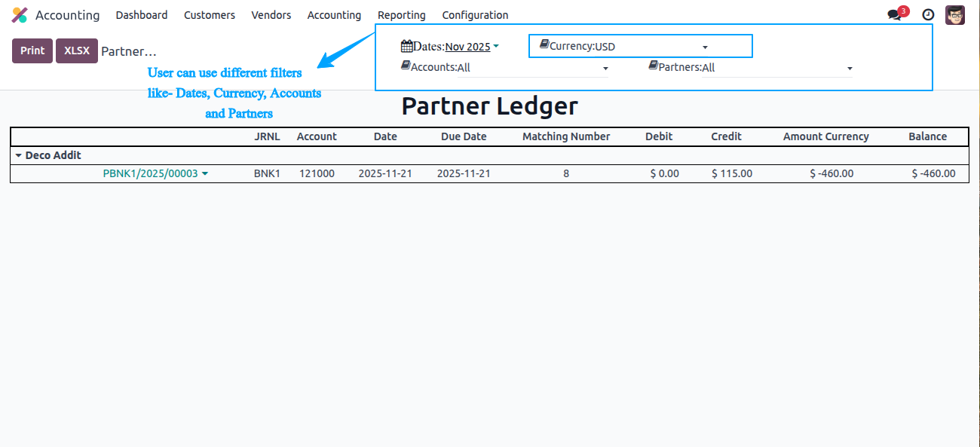This screenshot has width=980, height=447.
Task: Click the Date column header
Action: pos(385,136)
